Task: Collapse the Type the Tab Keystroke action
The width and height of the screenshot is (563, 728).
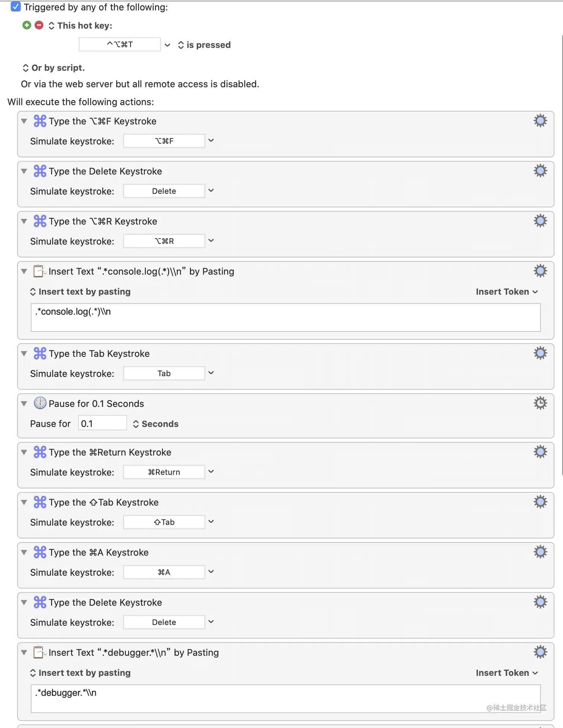Action: click(x=24, y=354)
